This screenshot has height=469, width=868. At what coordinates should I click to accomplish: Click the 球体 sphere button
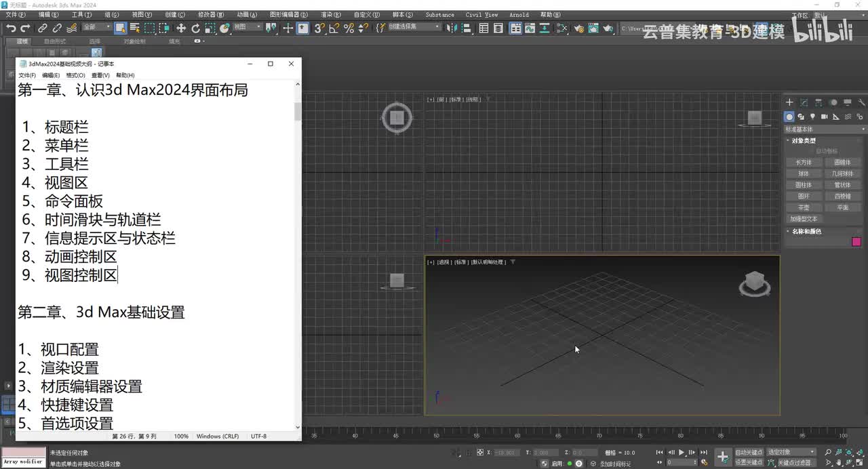pos(804,174)
